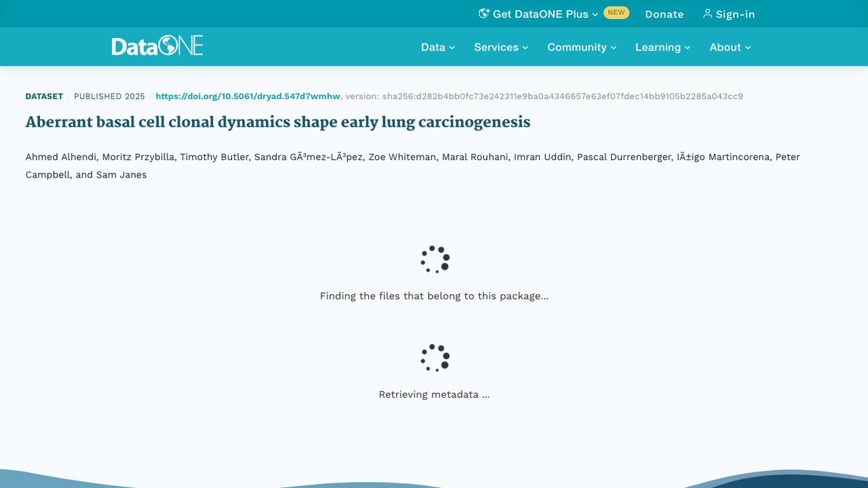
Task: Click the person icon next to Sign-in
Action: point(707,14)
